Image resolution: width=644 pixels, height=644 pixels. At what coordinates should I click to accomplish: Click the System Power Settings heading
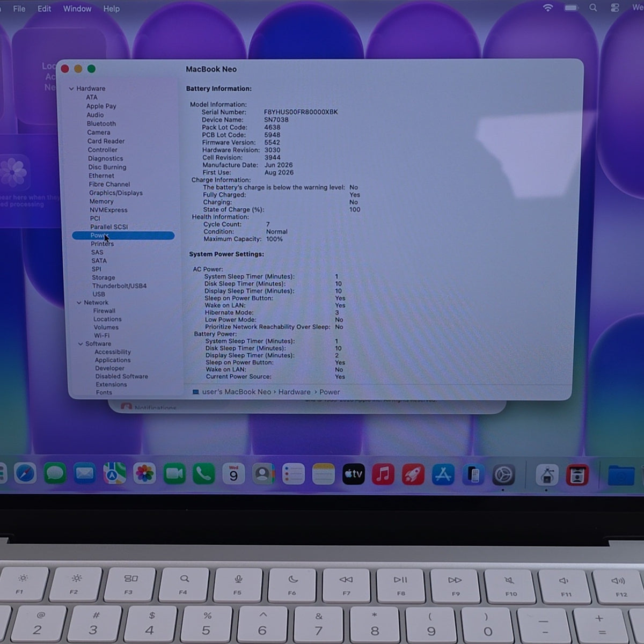pos(226,254)
